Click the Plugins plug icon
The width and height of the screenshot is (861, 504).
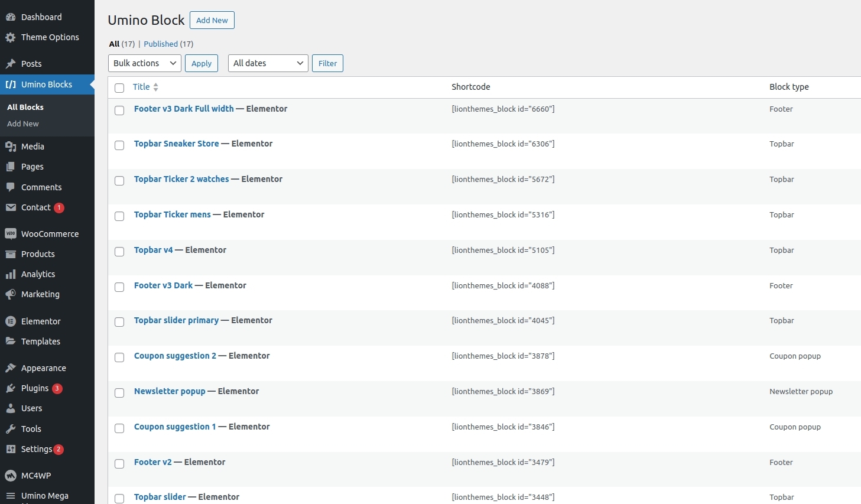(11, 388)
